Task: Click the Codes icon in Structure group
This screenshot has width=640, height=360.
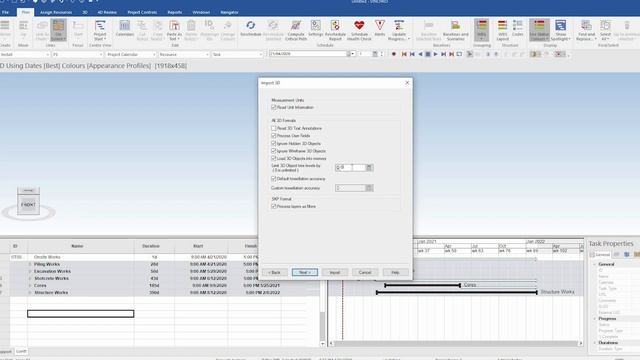Action: pyautogui.click(x=518, y=25)
